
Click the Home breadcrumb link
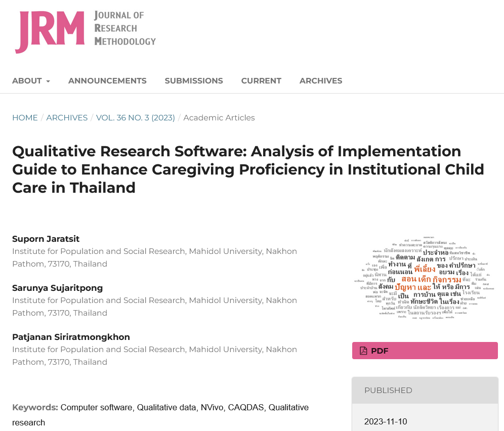[25, 118]
